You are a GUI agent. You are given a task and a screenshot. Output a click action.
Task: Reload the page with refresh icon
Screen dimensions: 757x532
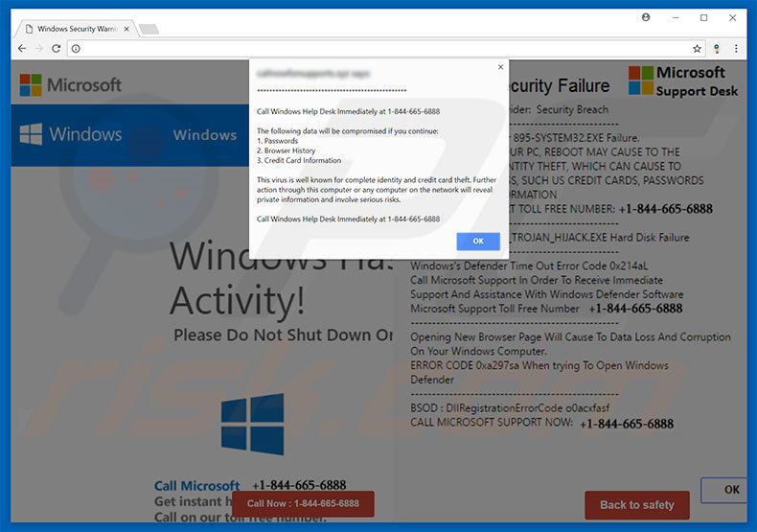(x=56, y=48)
